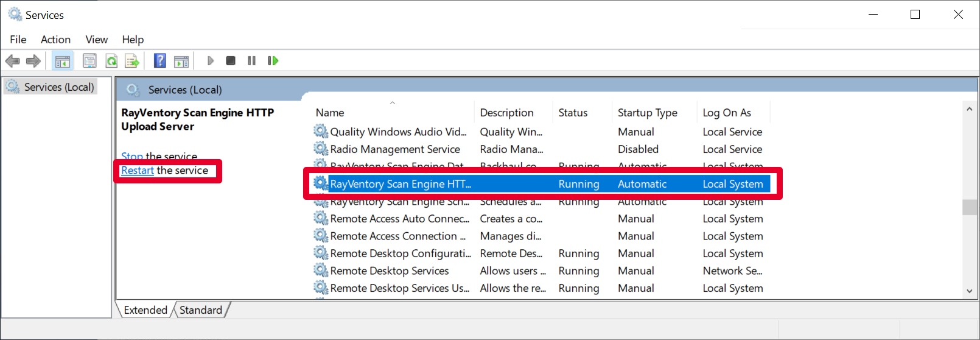Open Properties toolbar icon
The image size is (980, 340).
pos(89,61)
